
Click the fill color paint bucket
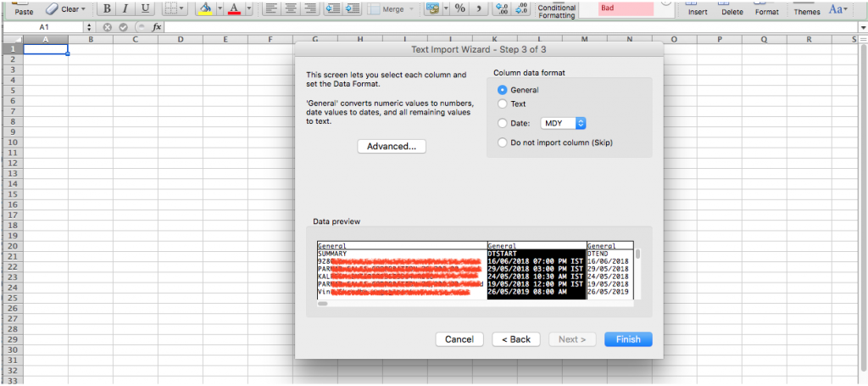click(204, 8)
